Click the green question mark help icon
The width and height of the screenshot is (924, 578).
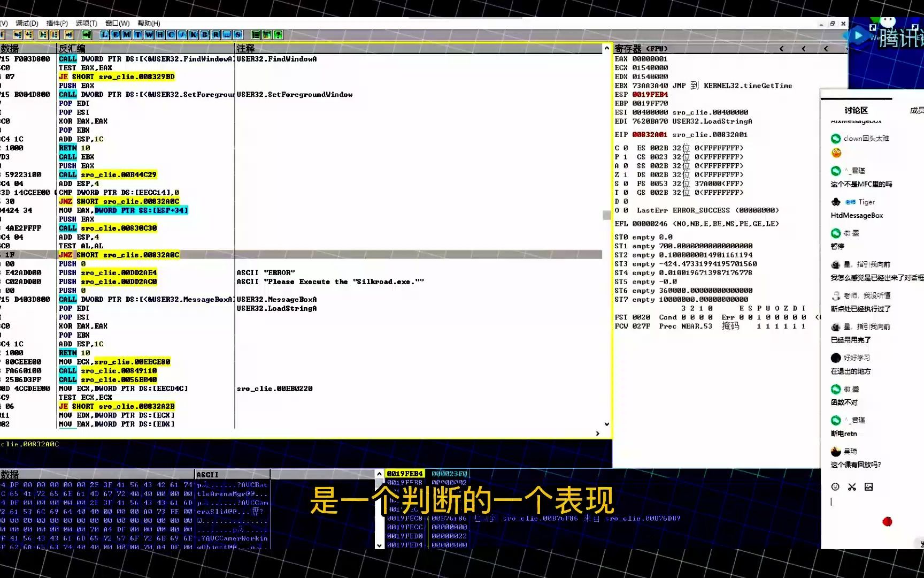[x=278, y=35]
